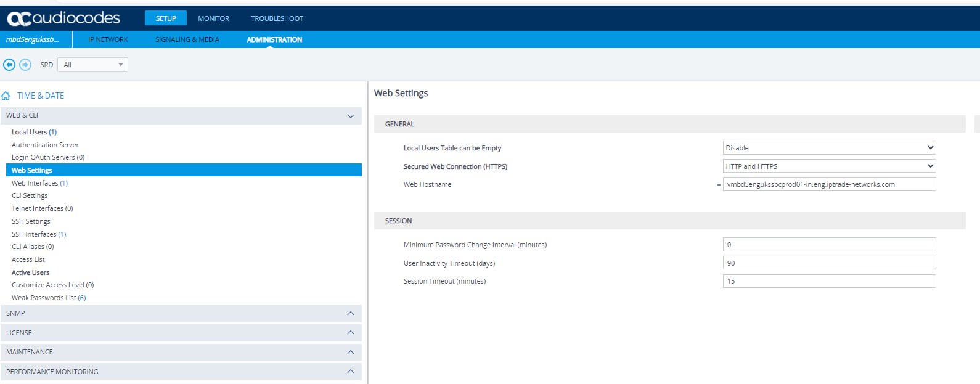The image size is (980, 384).
Task: Click the SESSION section header
Action: [670, 221]
